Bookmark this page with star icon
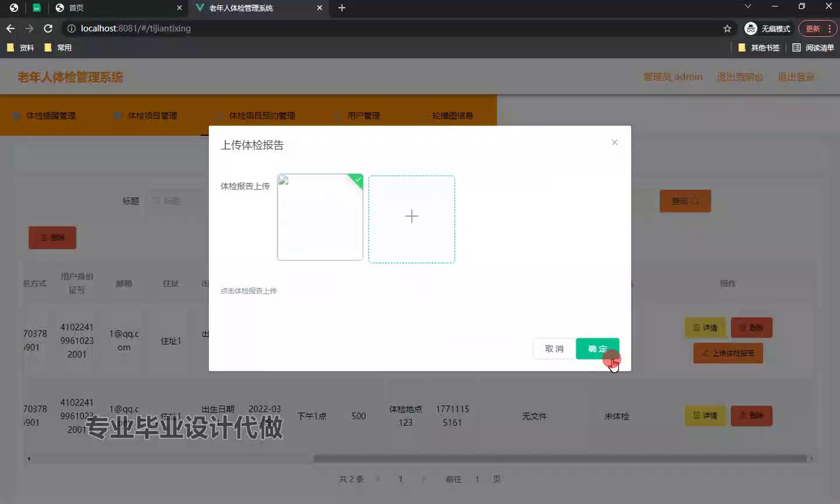Viewport: 840px width, 504px height. pyautogui.click(x=727, y=29)
